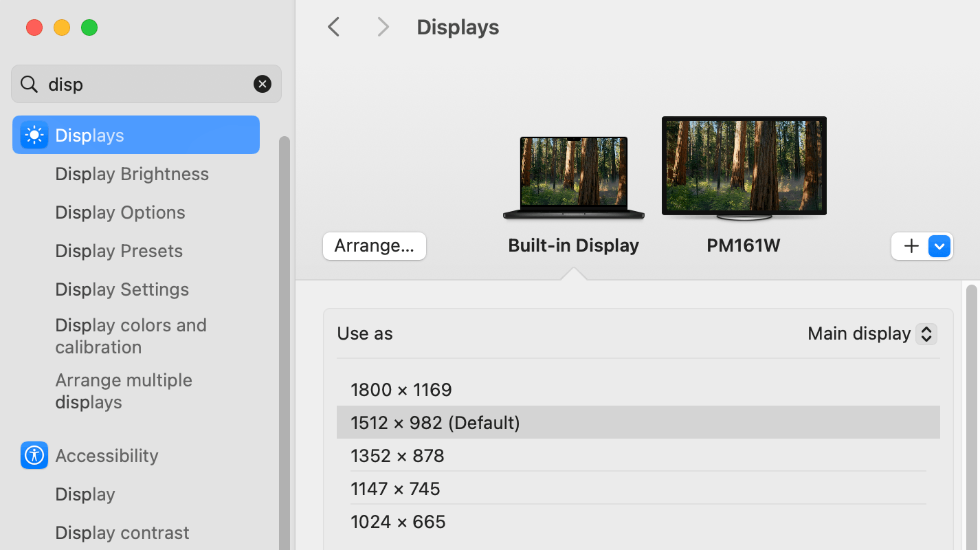980x550 pixels.
Task: Click inside the search field containing disp
Action: 146,84
